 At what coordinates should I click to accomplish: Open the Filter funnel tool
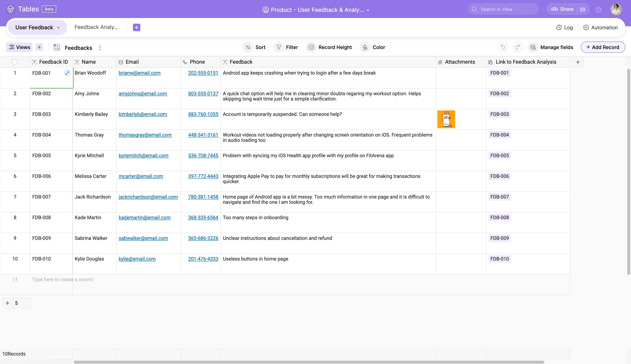[279, 47]
